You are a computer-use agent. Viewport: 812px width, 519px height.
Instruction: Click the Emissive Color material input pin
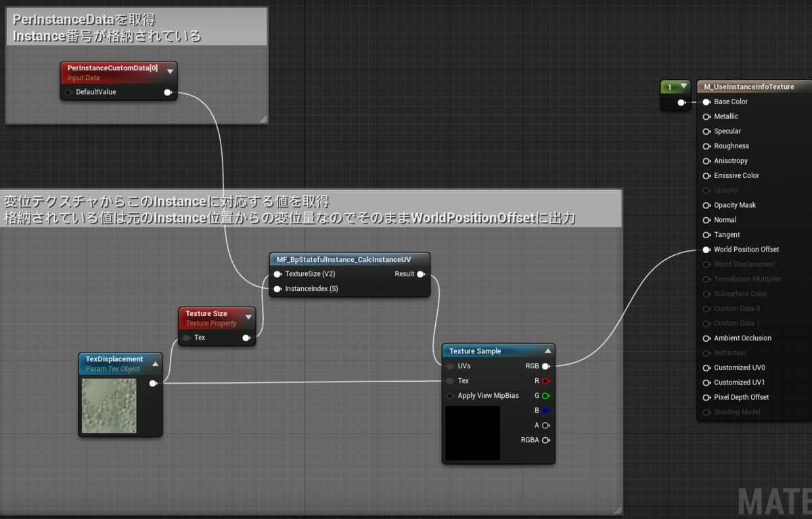706,176
